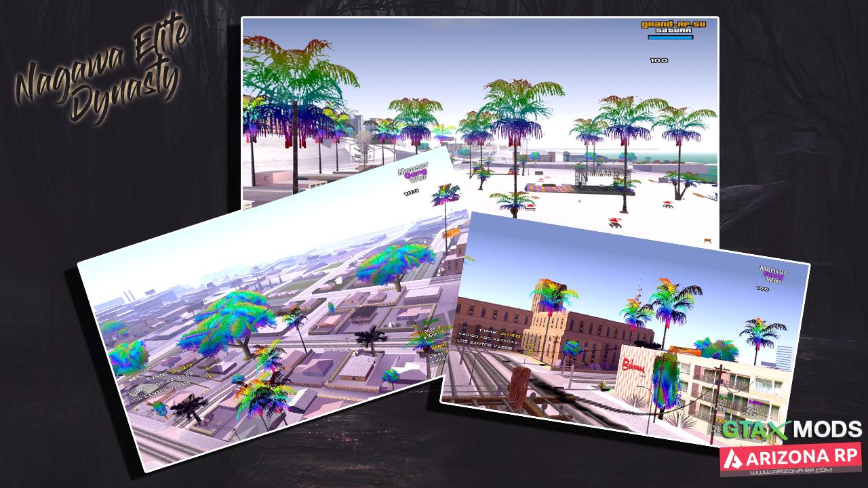Click the 100 counter in railway screenshot
Screen dimensions: 868x488
pyautogui.click(x=762, y=289)
